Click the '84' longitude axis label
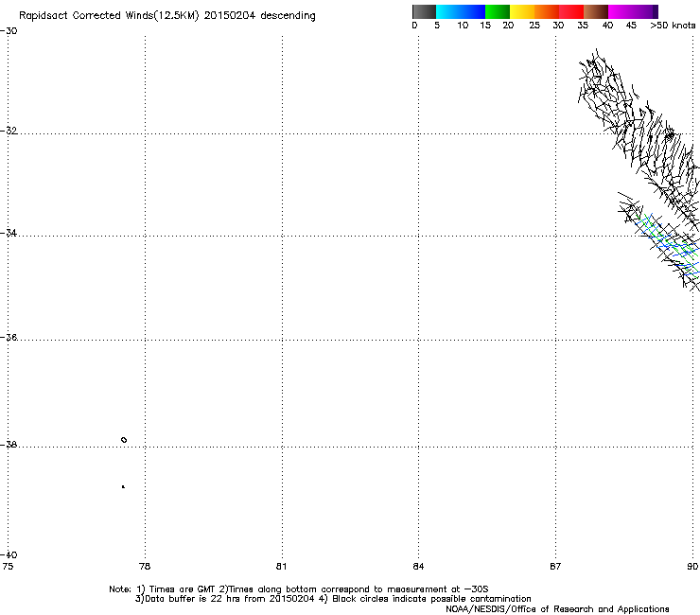The width and height of the screenshot is (700, 615). (418, 567)
